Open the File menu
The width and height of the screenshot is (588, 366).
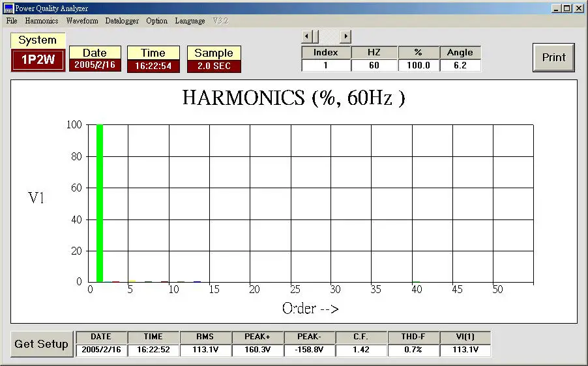click(x=12, y=21)
